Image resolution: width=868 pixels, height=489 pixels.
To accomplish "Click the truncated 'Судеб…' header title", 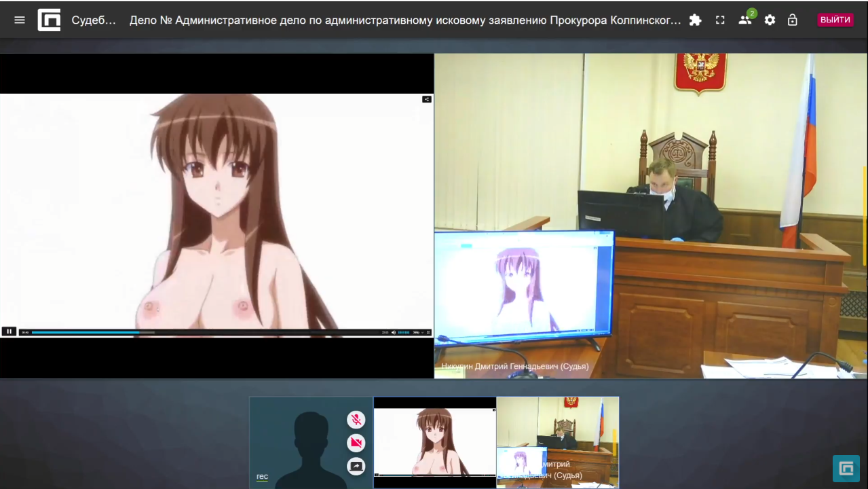I will click(x=94, y=20).
